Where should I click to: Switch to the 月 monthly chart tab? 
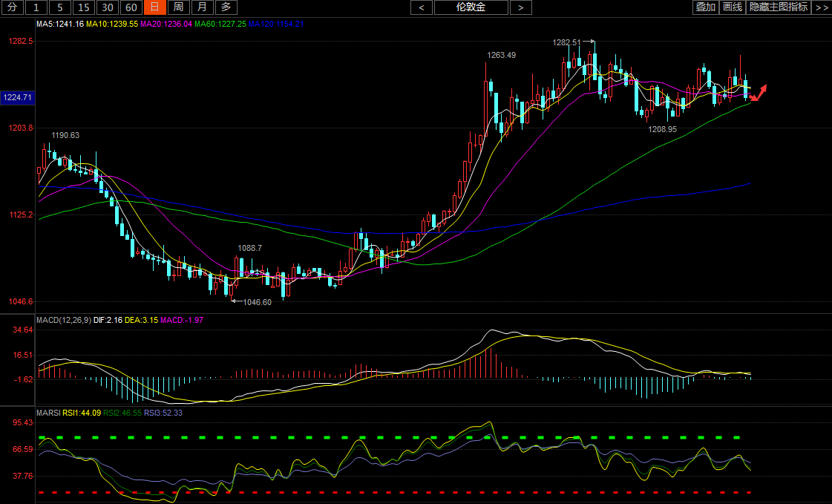pos(202,7)
